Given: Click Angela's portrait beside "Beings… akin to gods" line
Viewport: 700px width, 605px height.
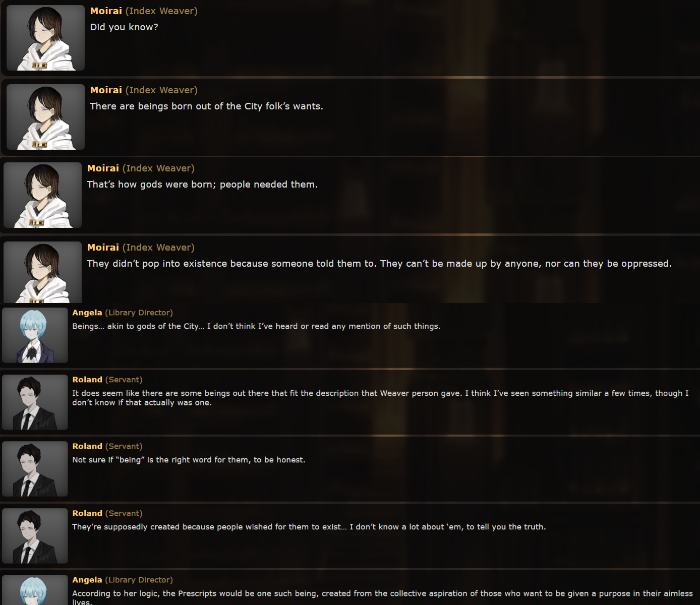Looking at the screenshot, I should pyautogui.click(x=35, y=335).
